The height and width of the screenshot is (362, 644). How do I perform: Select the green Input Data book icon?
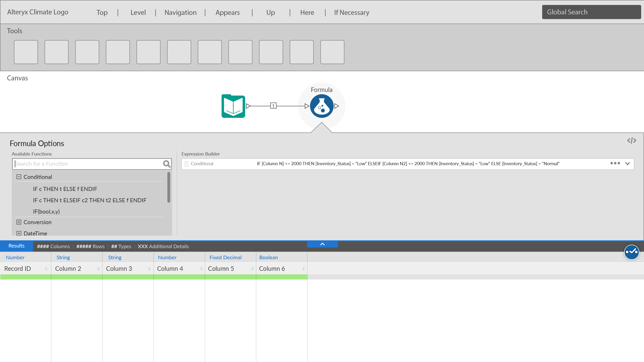point(233,106)
